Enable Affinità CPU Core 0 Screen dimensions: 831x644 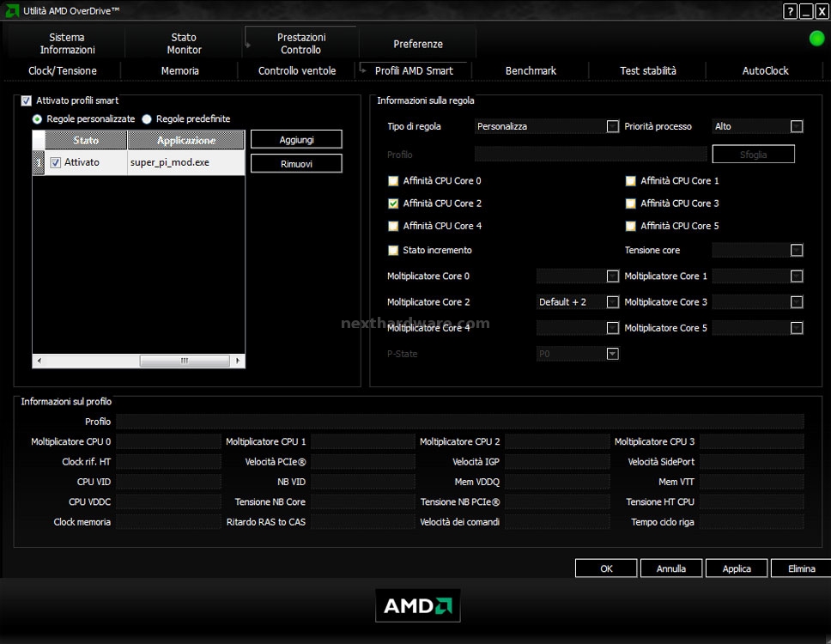tap(393, 180)
